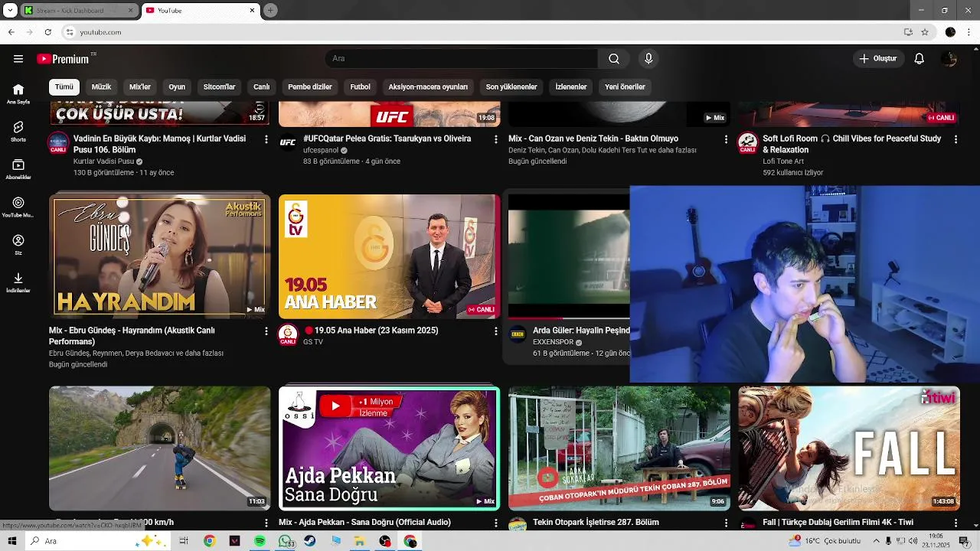Select the Canlı filter chip
This screenshot has height=551, width=980.
(262, 87)
